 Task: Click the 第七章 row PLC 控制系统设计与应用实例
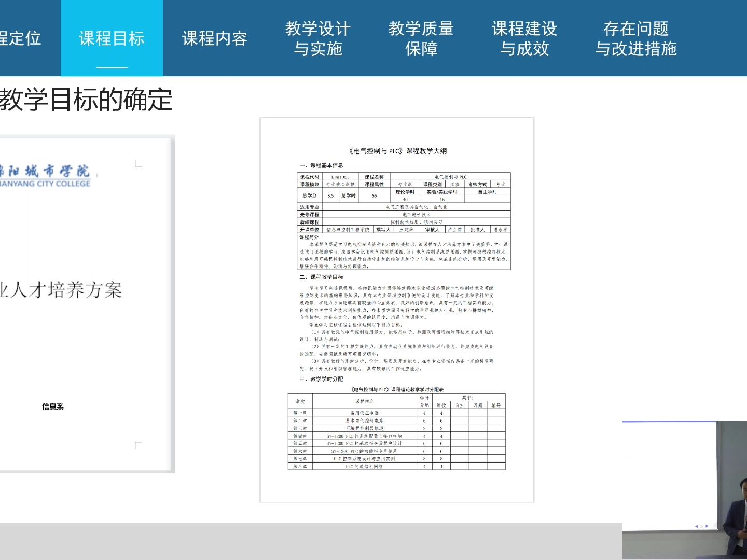point(397,458)
